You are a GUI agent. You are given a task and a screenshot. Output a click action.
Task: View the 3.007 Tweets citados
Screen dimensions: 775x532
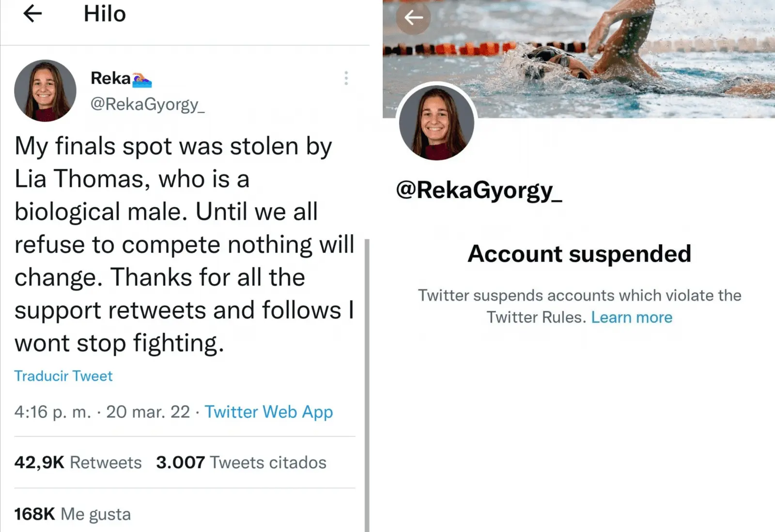point(241,462)
